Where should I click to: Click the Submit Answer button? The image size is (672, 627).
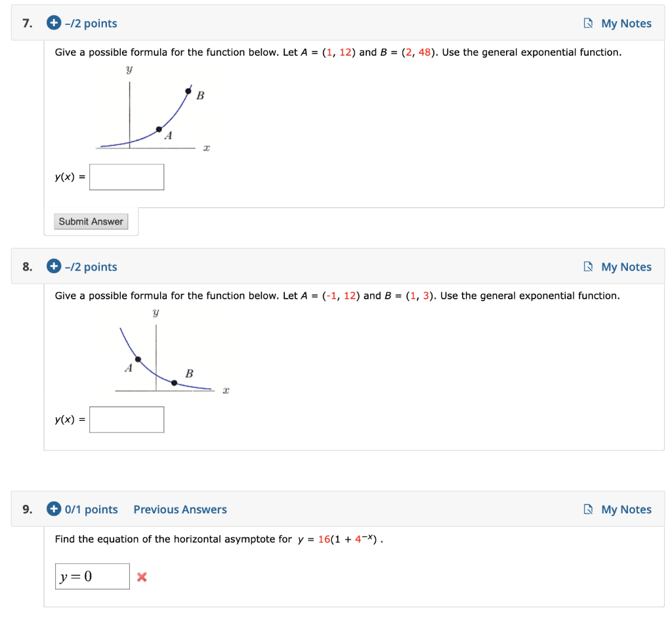pyautogui.click(x=91, y=221)
